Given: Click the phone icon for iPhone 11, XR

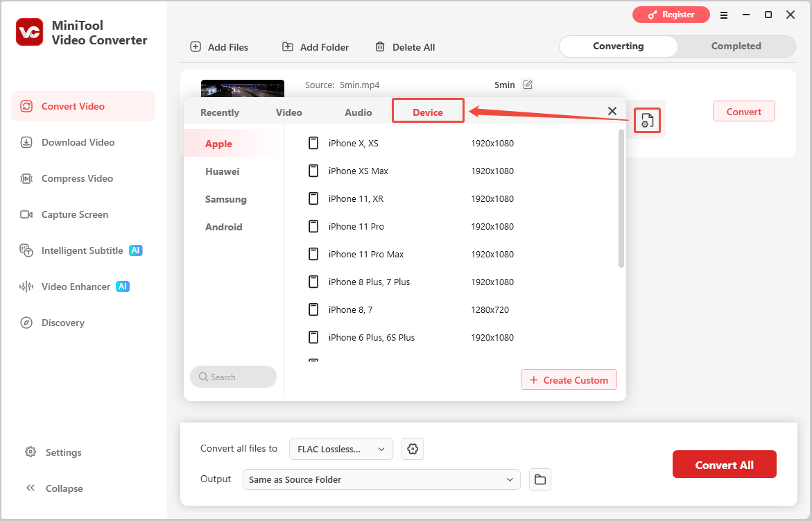Looking at the screenshot, I should (313, 198).
